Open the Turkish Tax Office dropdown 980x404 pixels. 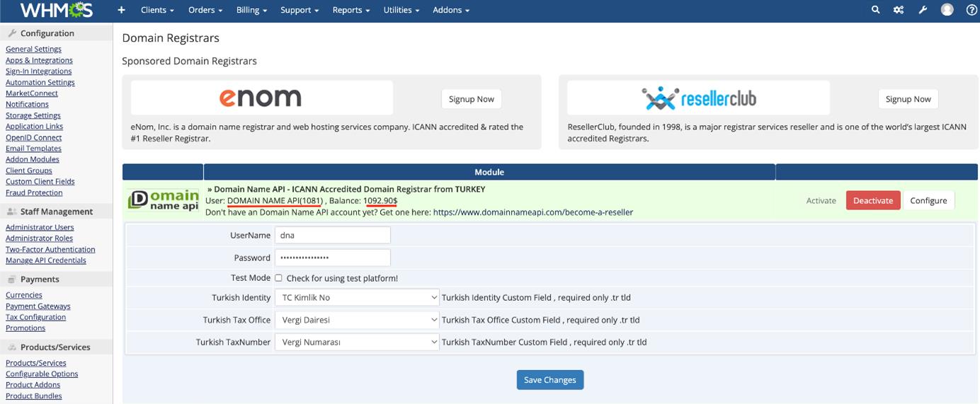(357, 320)
